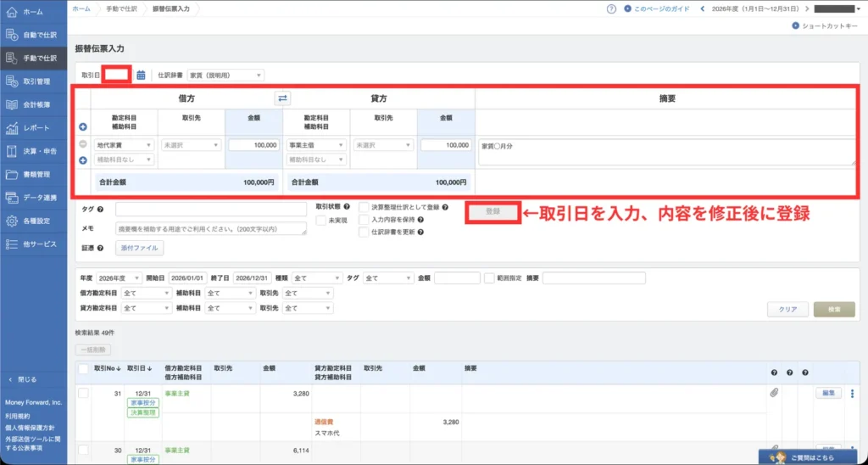Image resolution: width=868 pixels, height=465 pixels.
Task: Go to next fiscal year arrow
Action: point(807,8)
